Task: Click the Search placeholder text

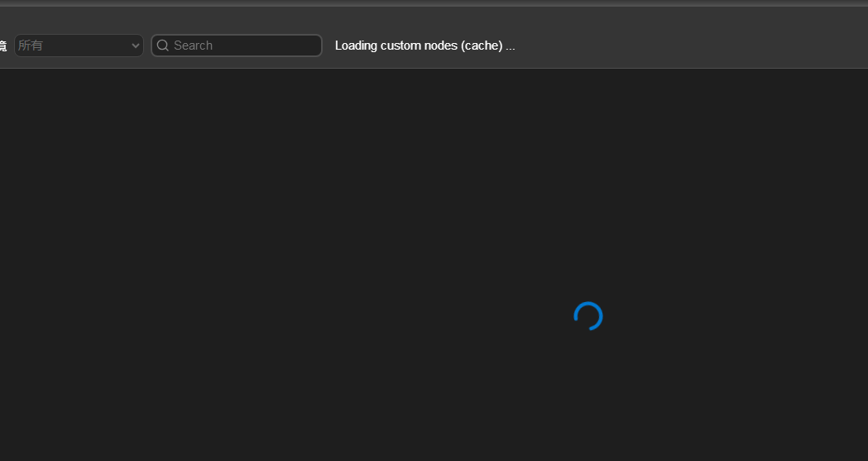Action: coord(193,46)
